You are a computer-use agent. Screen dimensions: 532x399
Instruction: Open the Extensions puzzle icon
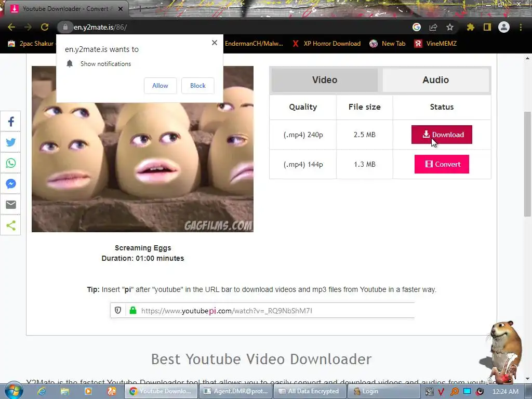point(470,27)
